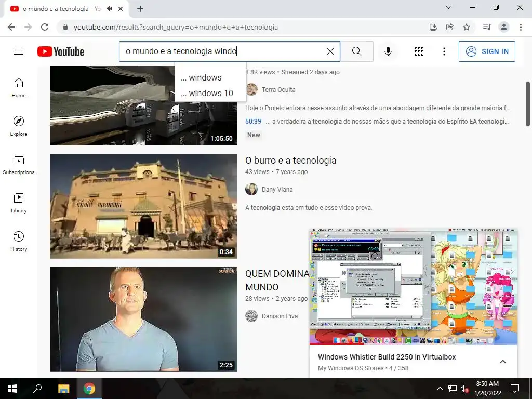This screenshot has height=399, width=532.
Task: Open the YouTube apps grid icon
Action: [x=419, y=51]
